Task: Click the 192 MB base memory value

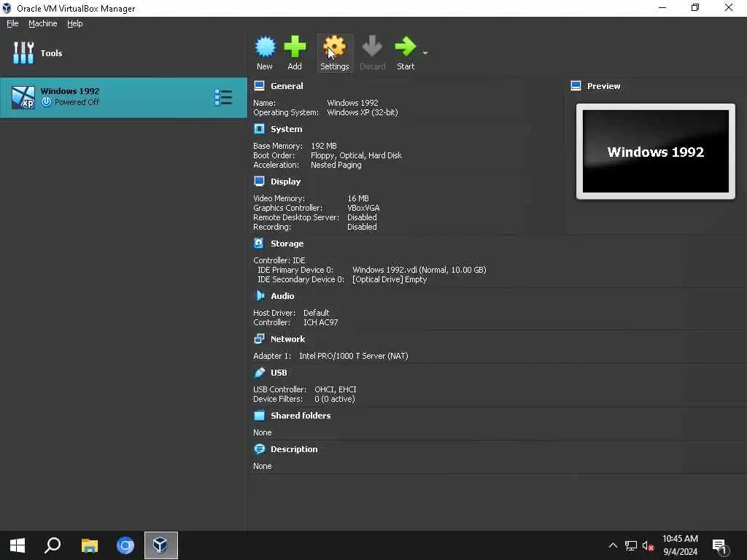Action: point(323,146)
